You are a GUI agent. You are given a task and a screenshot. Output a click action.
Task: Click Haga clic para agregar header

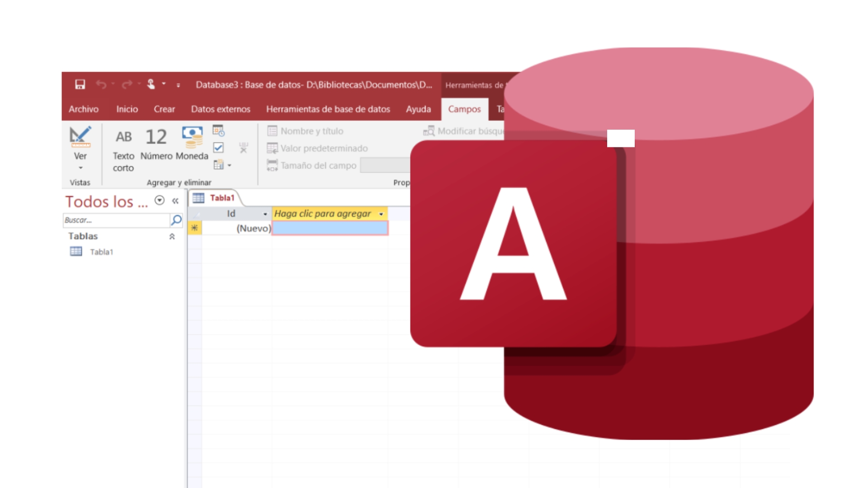(x=325, y=213)
